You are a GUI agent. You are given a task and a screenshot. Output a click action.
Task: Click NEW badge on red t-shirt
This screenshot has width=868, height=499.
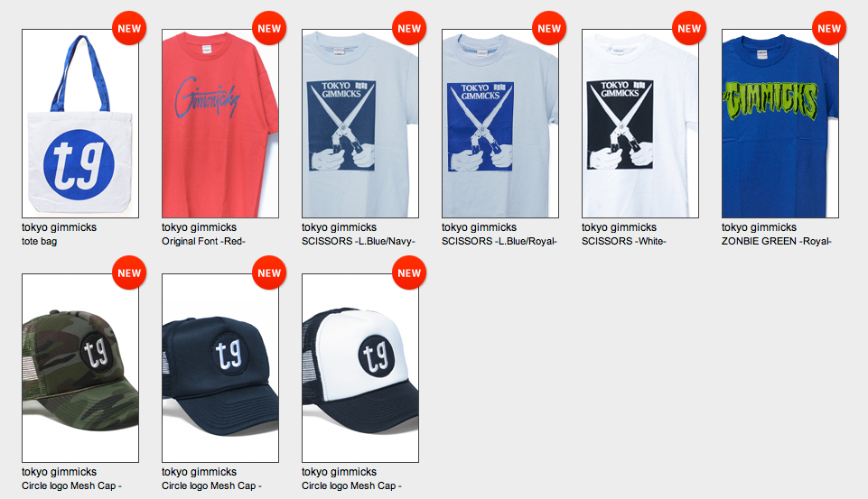[x=269, y=28]
